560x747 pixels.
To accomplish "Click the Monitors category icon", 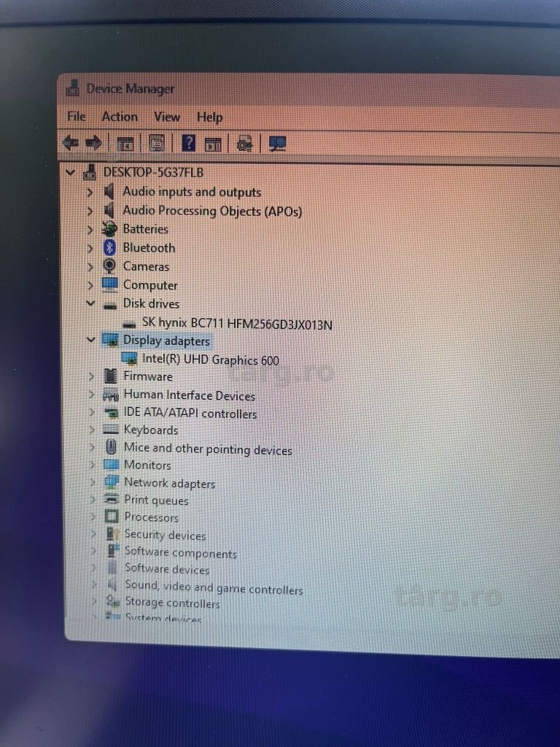I will [x=111, y=465].
